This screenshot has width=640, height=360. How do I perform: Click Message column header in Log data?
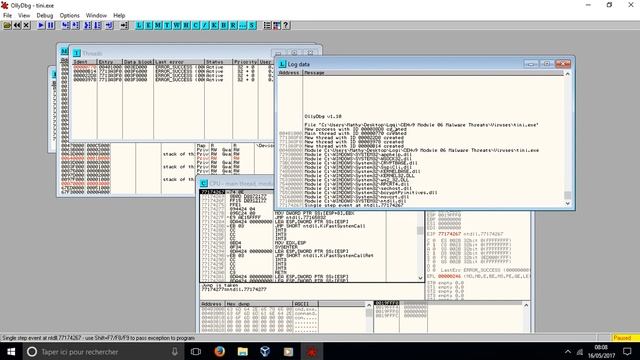click(433, 73)
